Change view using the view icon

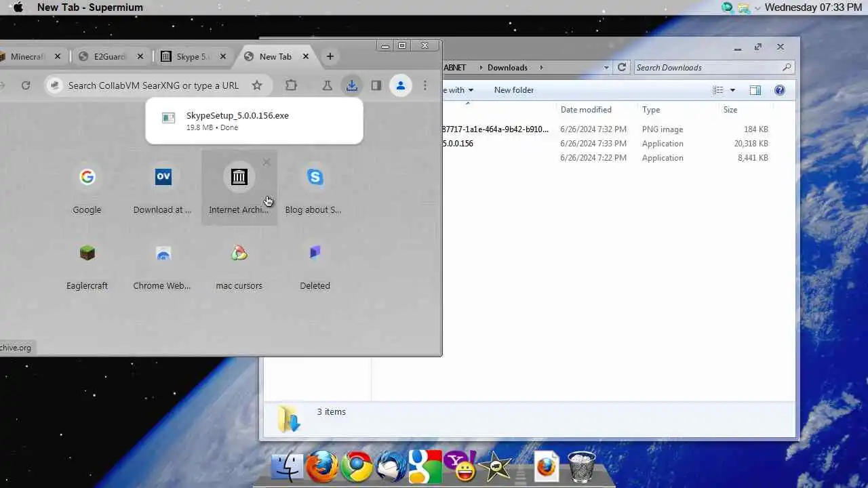tap(718, 90)
